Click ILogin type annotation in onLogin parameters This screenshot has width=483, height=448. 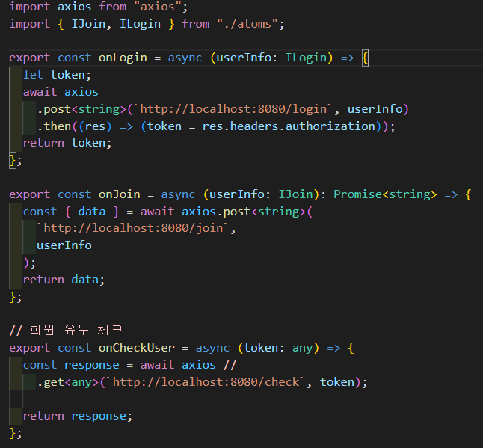point(306,58)
